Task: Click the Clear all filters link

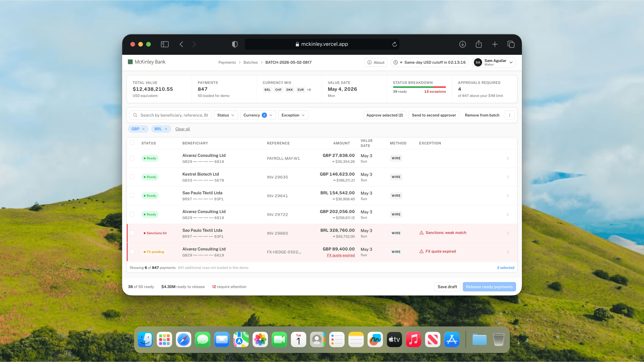Action: [182, 129]
